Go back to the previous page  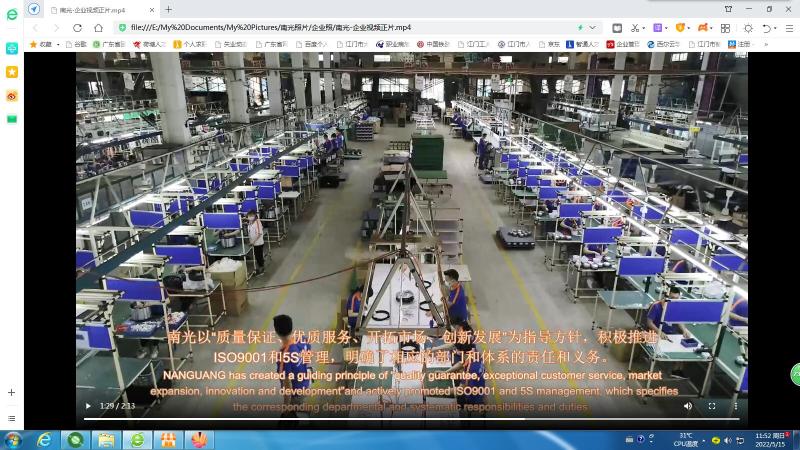[35, 28]
